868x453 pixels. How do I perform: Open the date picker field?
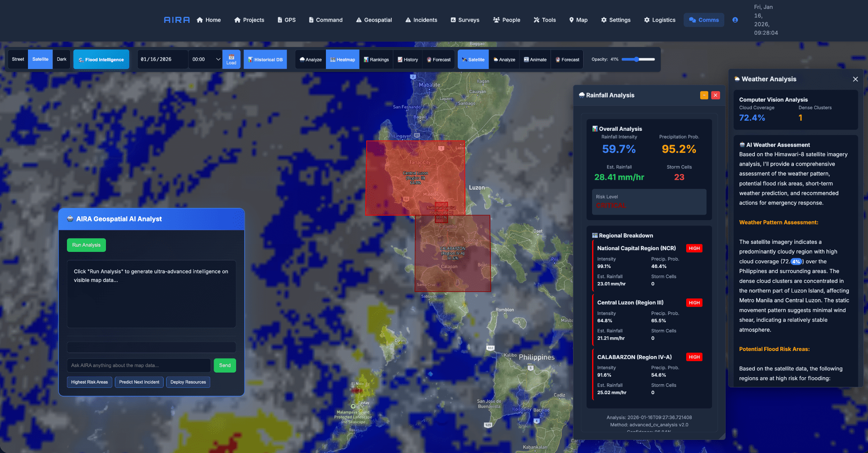pyautogui.click(x=162, y=59)
